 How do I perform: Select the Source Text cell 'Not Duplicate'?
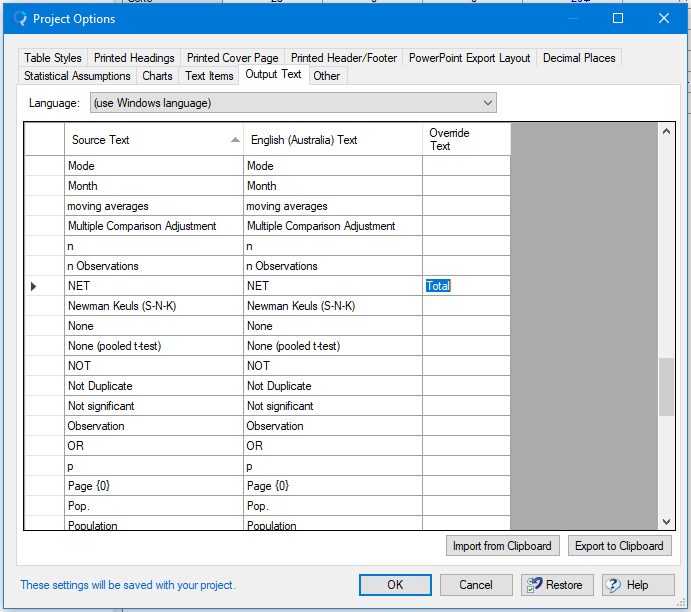[x=154, y=386]
